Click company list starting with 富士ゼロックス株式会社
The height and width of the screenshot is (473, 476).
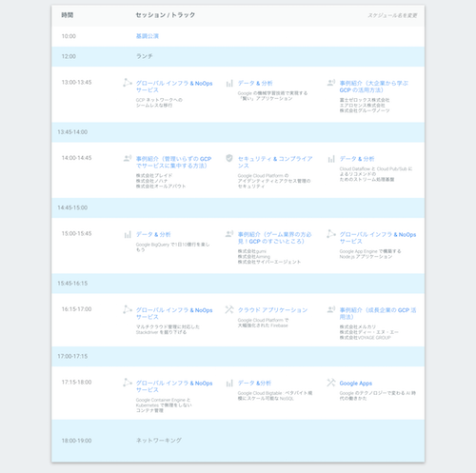point(365,106)
